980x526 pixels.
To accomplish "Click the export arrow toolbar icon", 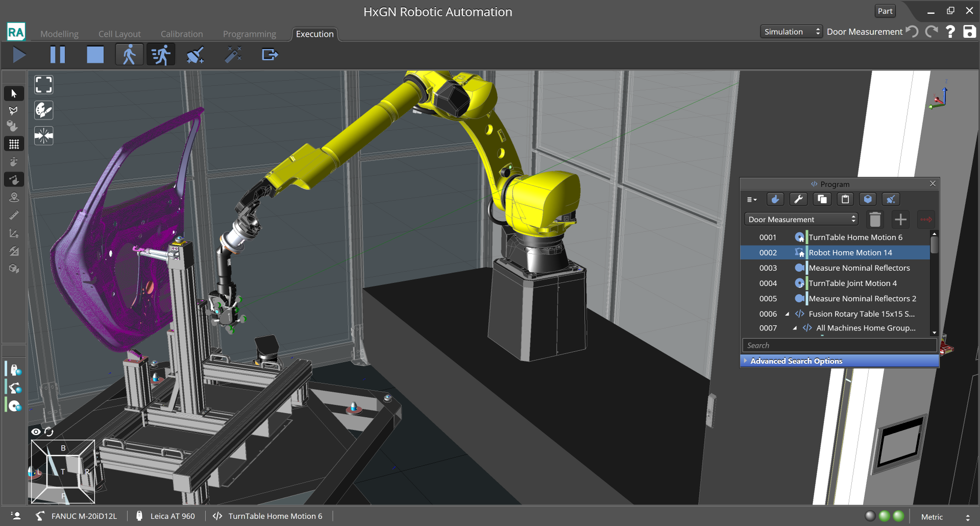I will tap(269, 55).
